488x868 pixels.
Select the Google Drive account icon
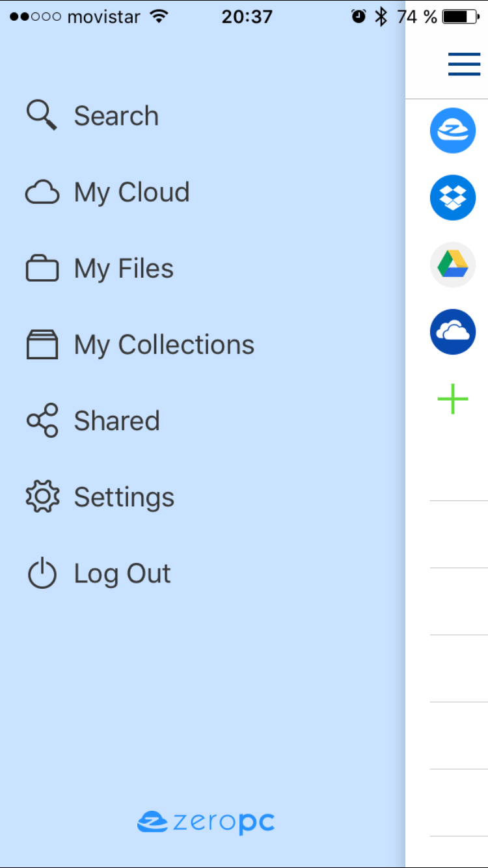[453, 264]
